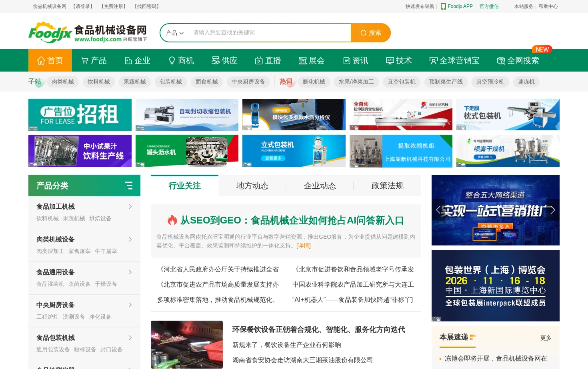Click the 请登录 link
The image size is (588, 369).
[x=83, y=6]
